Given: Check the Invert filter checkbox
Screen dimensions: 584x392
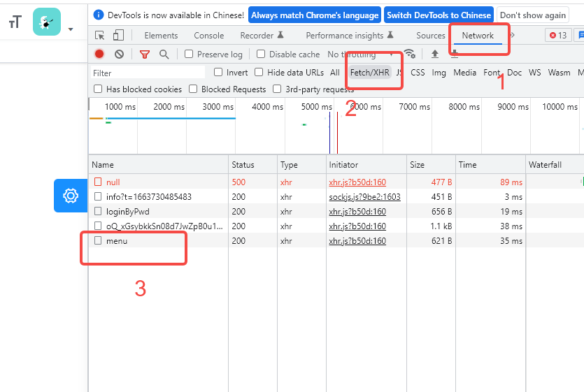Looking at the screenshot, I should [x=218, y=72].
